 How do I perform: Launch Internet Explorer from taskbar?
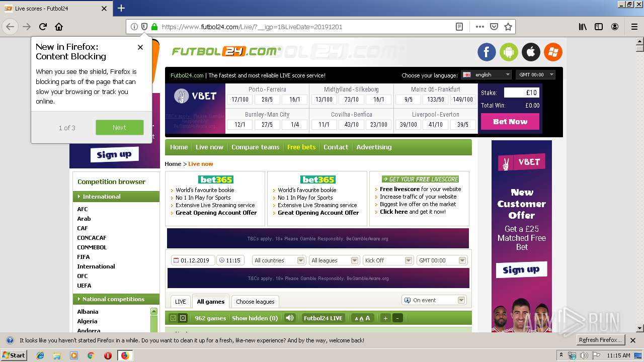point(40,355)
